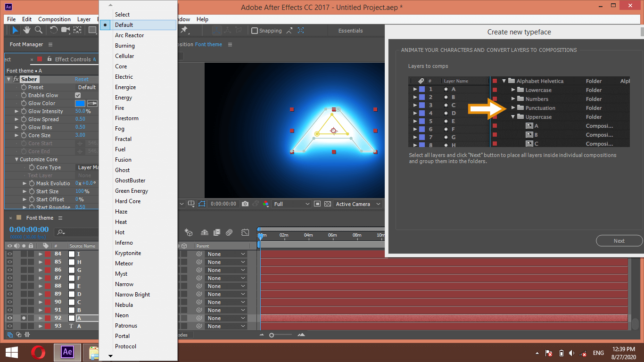Select the Selection tool in the toolbar

click(16, 30)
